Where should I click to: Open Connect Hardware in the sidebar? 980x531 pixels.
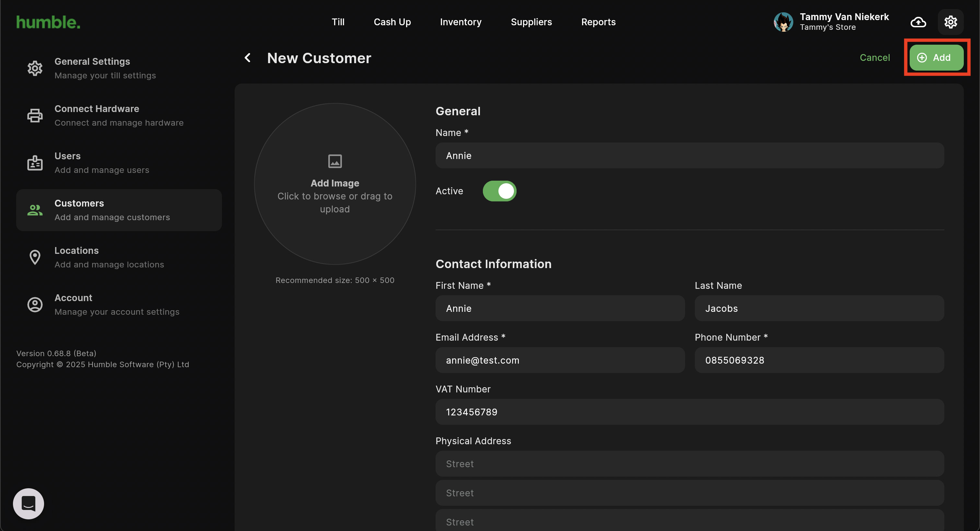(119, 116)
